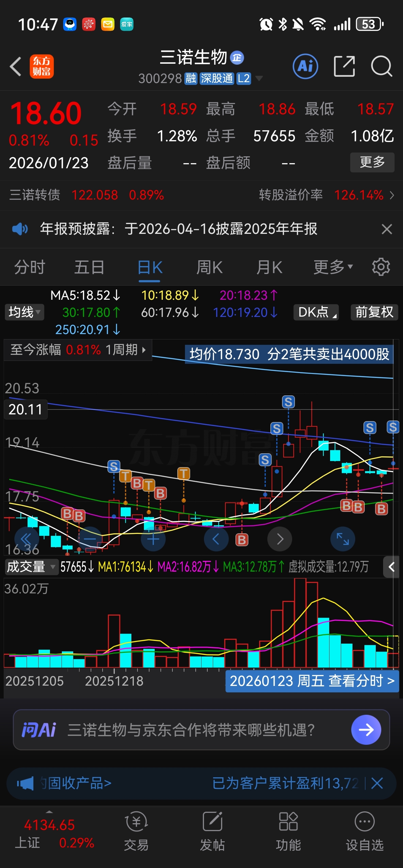Open the 功能 functions icon
The width and height of the screenshot is (403, 868).
[x=288, y=831]
